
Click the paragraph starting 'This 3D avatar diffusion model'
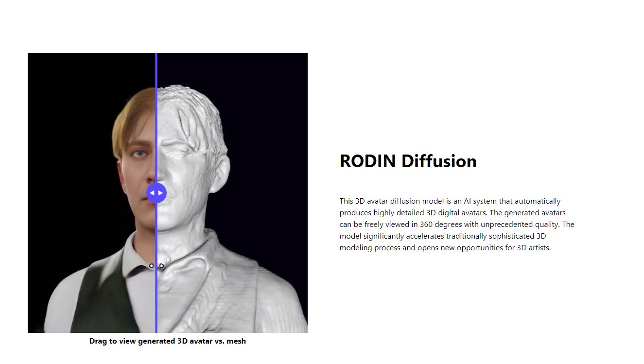[457, 224]
